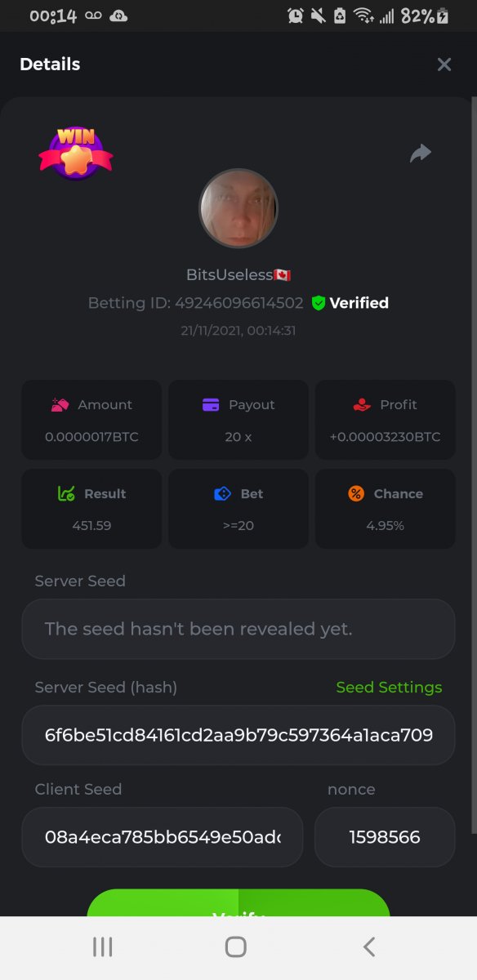
Task: Select the Client Seed field
Action: (163, 837)
